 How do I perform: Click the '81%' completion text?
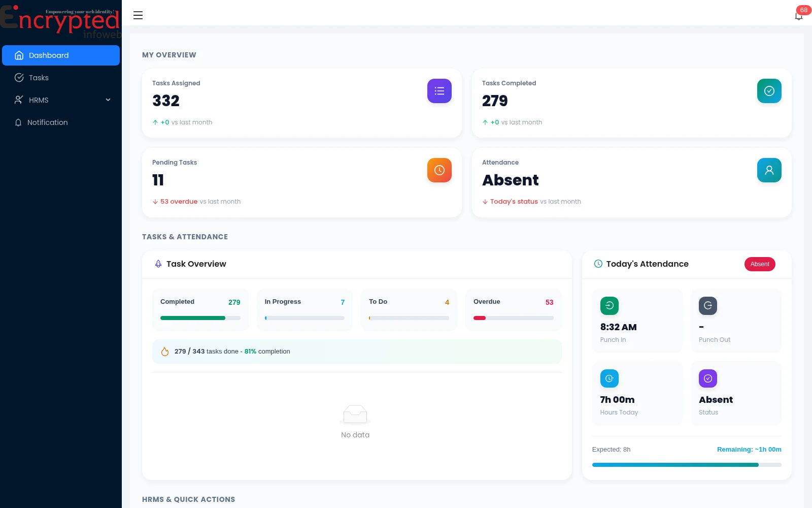coord(250,352)
